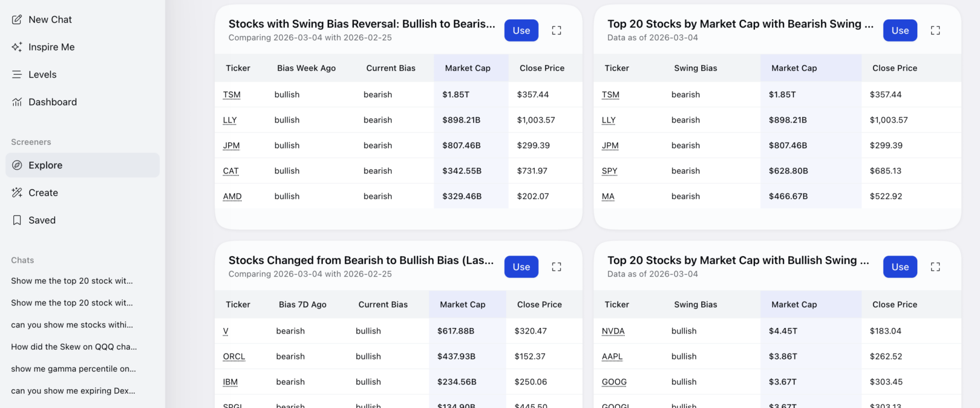
Task: Click SPY ticker in Top 20 Bearish table
Action: [609, 171]
